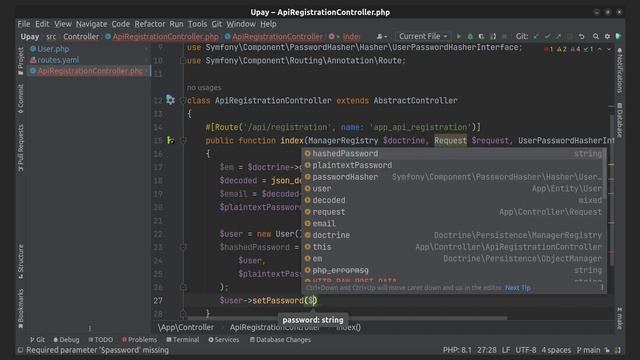Fold the use imports block at line 10
The image size is (640, 360).
(x=182, y=60)
